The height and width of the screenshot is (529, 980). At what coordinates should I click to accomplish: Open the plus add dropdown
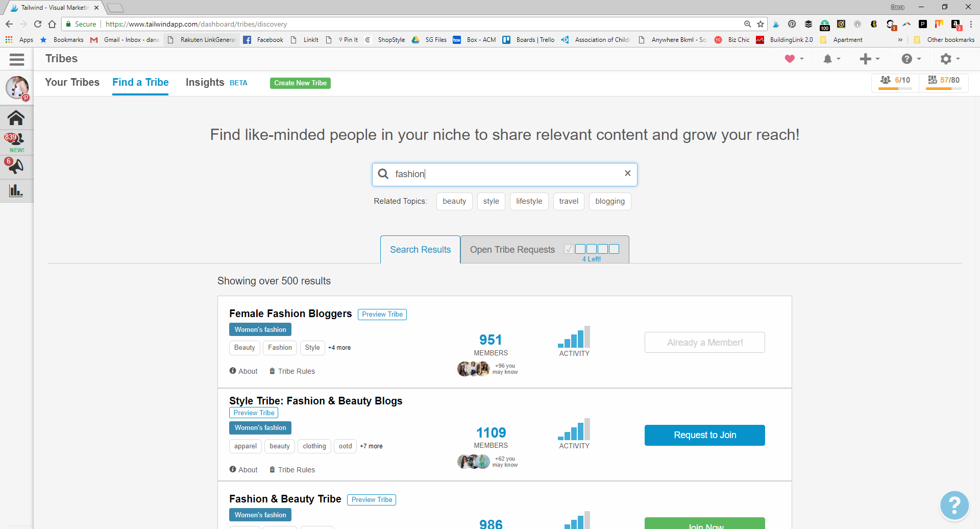(x=869, y=59)
